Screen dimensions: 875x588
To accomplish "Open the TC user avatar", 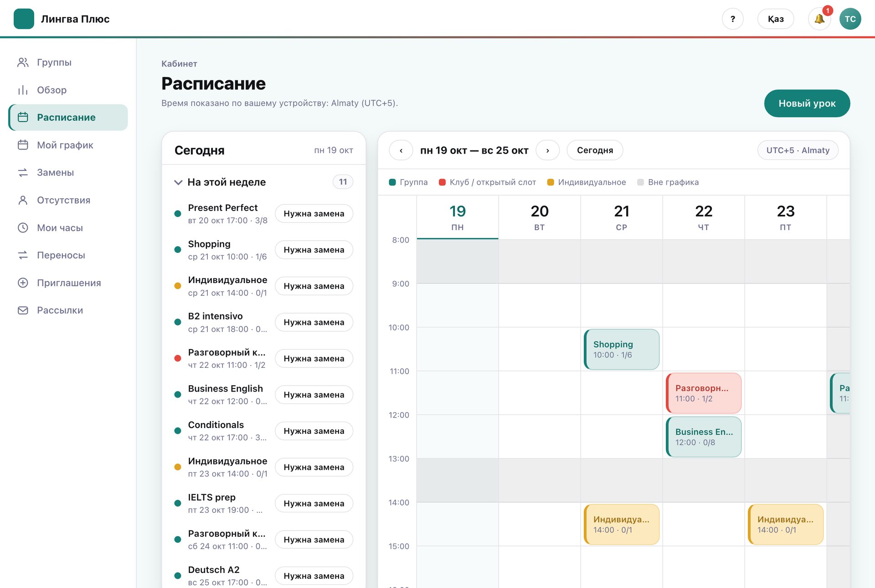I will tap(850, 19).
